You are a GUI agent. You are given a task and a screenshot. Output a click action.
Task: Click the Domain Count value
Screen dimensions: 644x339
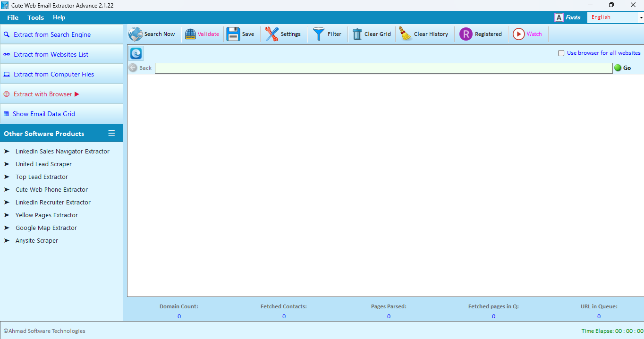tap(179, 316)
